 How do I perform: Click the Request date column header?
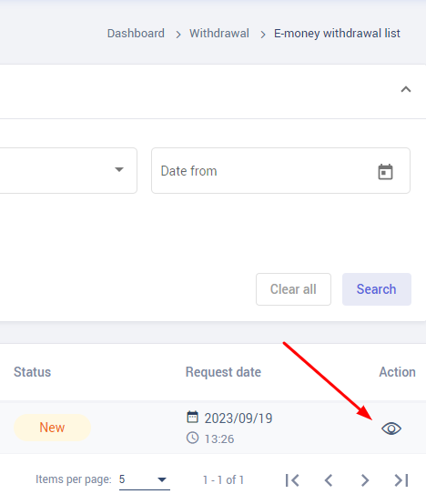point(223,372)
